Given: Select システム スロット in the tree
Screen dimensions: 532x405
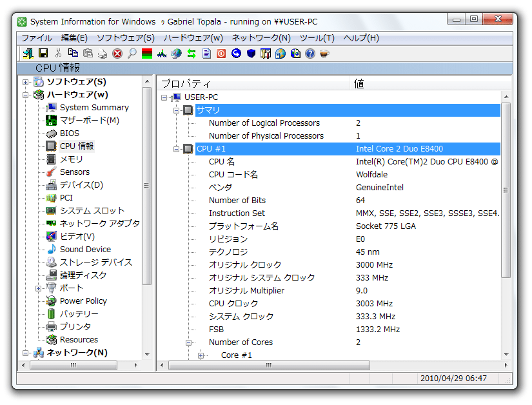Looking at the screenshot, I should pyautogui.click(x=92, y=211).
